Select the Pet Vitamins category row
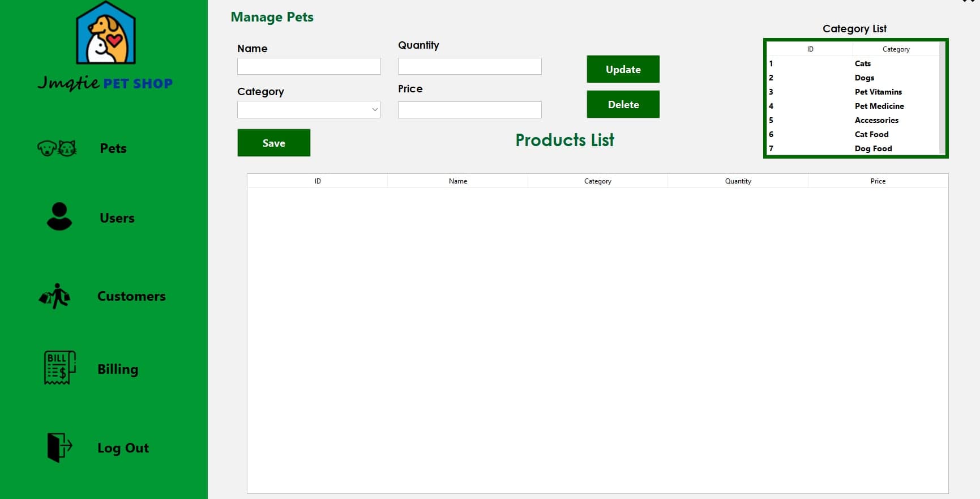The image size is (980, 499). pyautogui.click(x=853, y=92)
